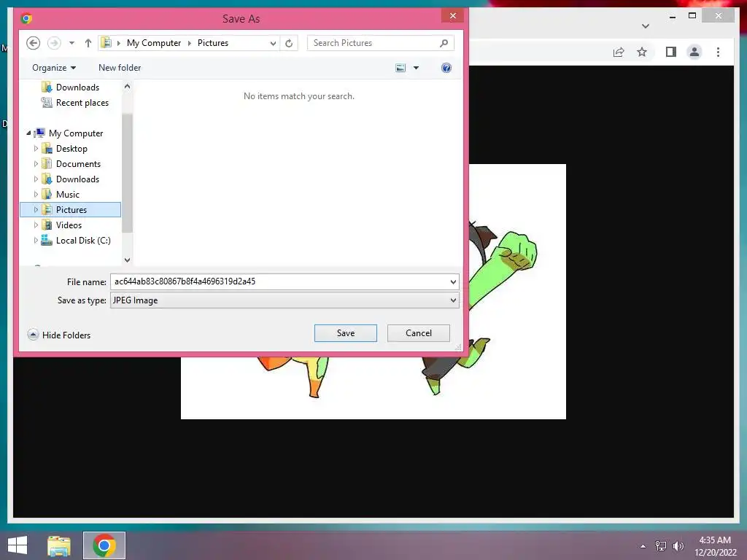Click the sidebar scroll up arrow

pyautogui.click(x=127, y=86)
